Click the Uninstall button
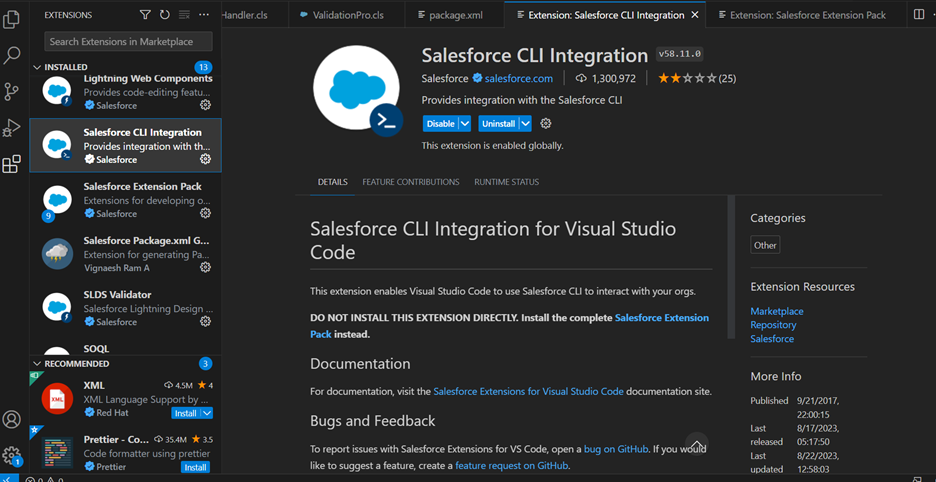936x482 pixels. click(x=498, y=124)
